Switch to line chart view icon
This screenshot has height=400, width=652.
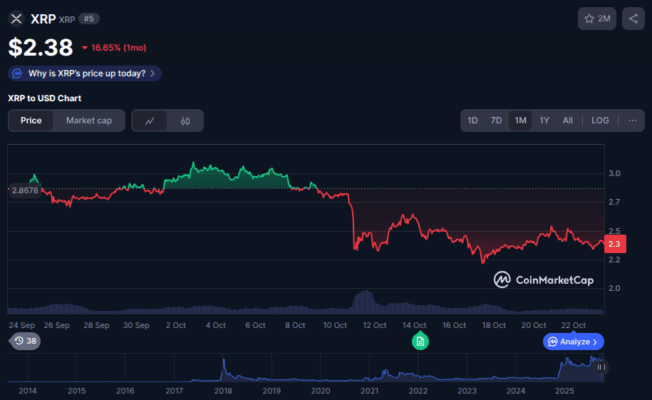pyautogui.click(x=150, y=121)
